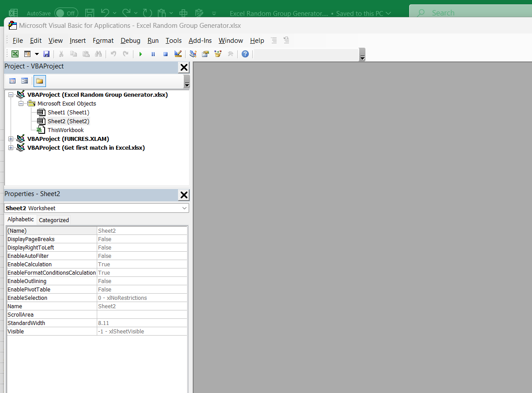Open the View menu
The width and height of the screenshot is (532, 393).
coord(56,40)
